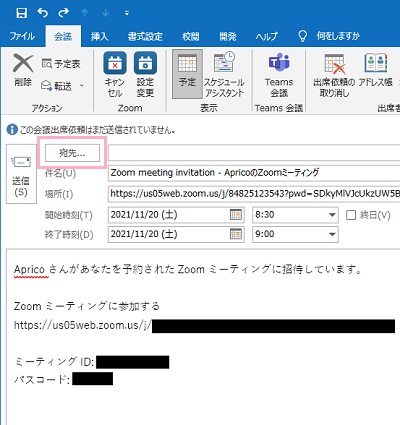The height and width of the screenshot is (425, 400).
Task: Open スケジュール アシスタント view
Action: pyautogui.click(x=224, y=75)
